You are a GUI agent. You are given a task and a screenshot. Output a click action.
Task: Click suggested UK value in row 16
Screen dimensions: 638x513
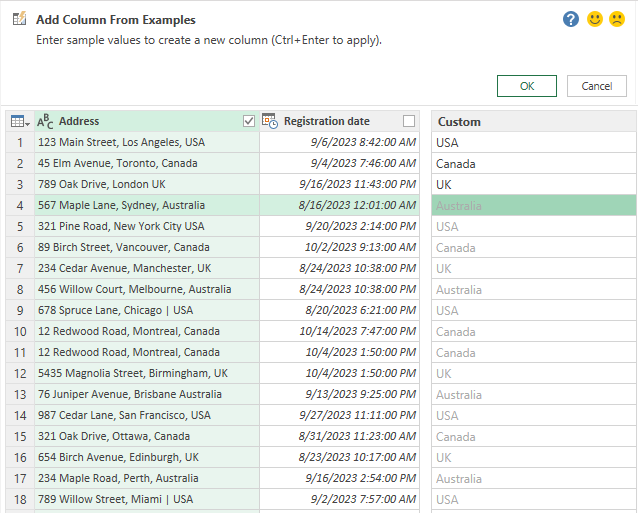(x=533, y=458)
